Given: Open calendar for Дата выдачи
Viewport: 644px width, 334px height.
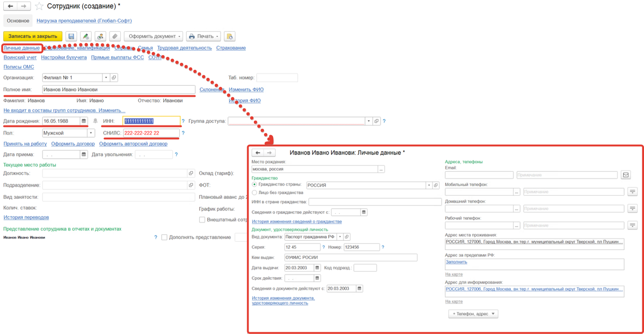Looking at the screenshot, I should (x=317, y=268).
